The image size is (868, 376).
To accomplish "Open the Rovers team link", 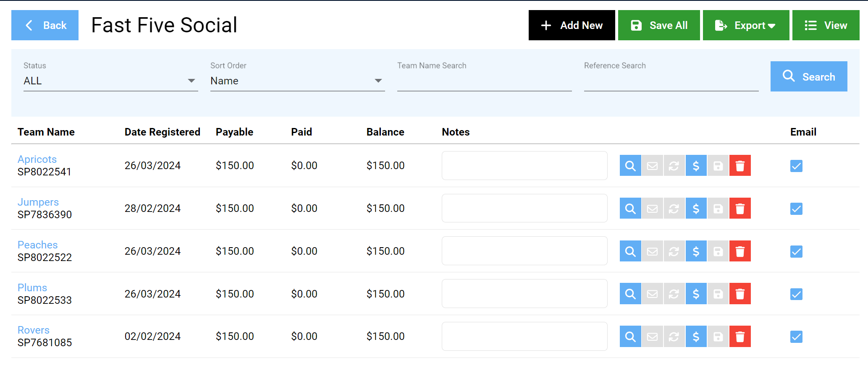I will point(34,330).
